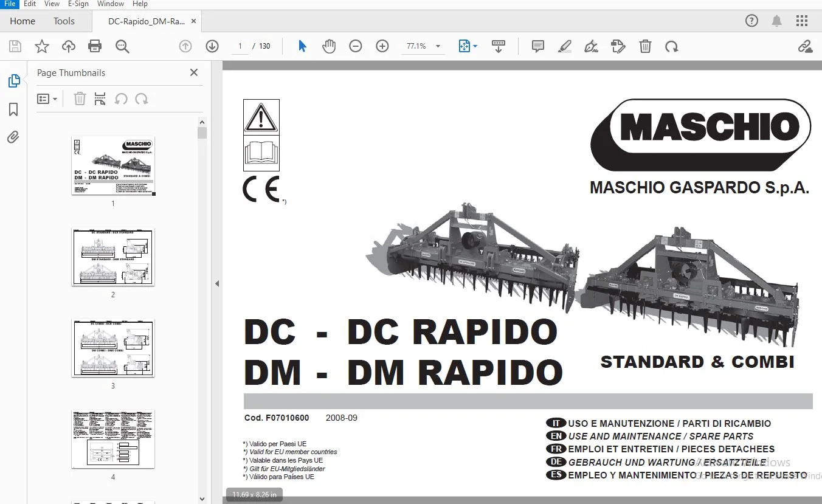Bookmark this file with the star icon
822x504 pixels.
click(42, 46)
